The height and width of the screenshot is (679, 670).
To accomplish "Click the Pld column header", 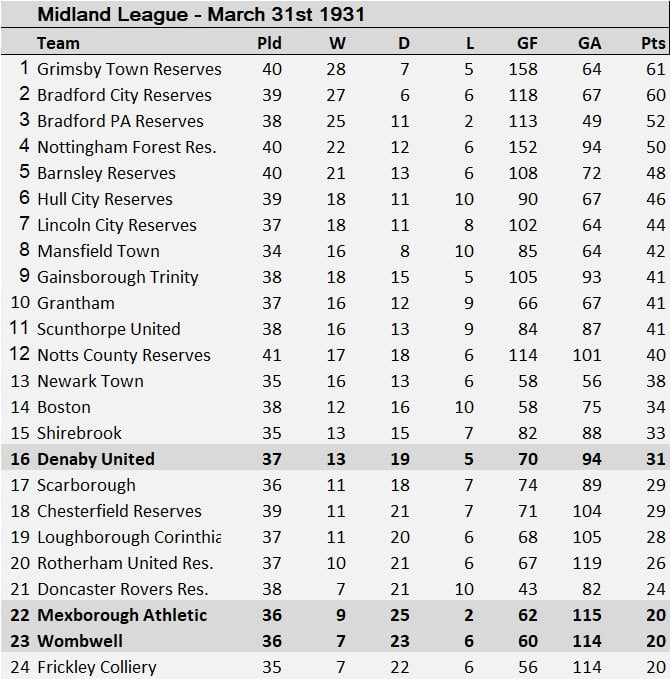I will (x=270, y=43).
